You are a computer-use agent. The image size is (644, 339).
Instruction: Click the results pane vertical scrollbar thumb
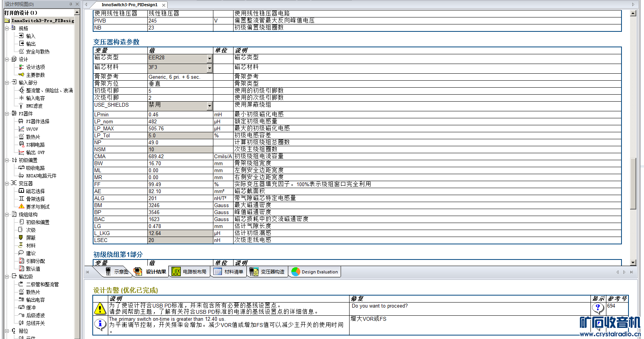pos(633,183)
